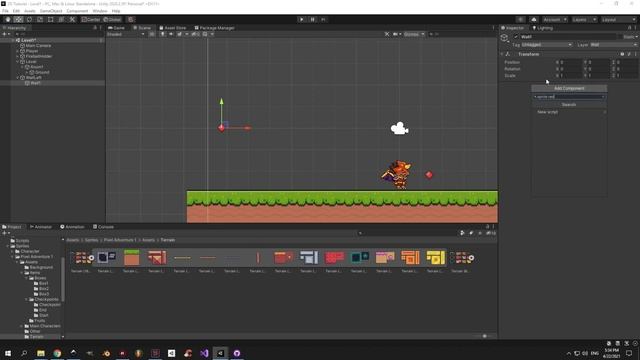Collapse the Transform component foldout
Image resolution: width=640 pixels, height=360 pixels.
502,54
